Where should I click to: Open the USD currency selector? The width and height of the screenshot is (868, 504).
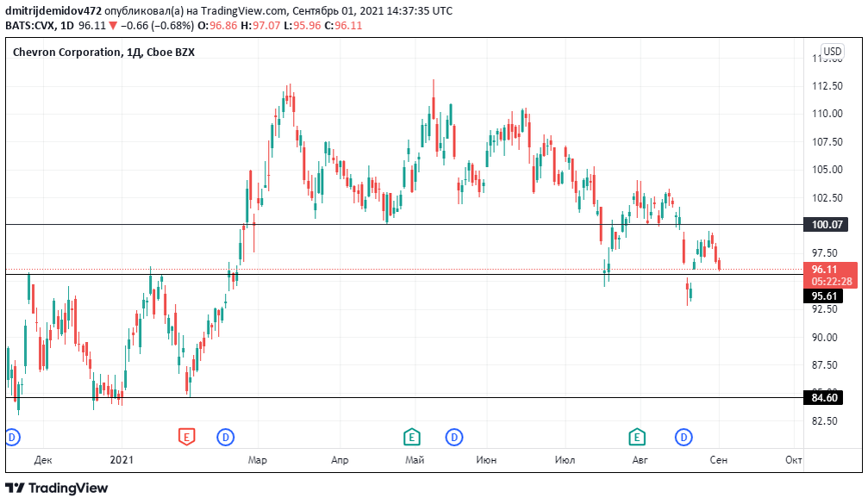coord(832,52)
